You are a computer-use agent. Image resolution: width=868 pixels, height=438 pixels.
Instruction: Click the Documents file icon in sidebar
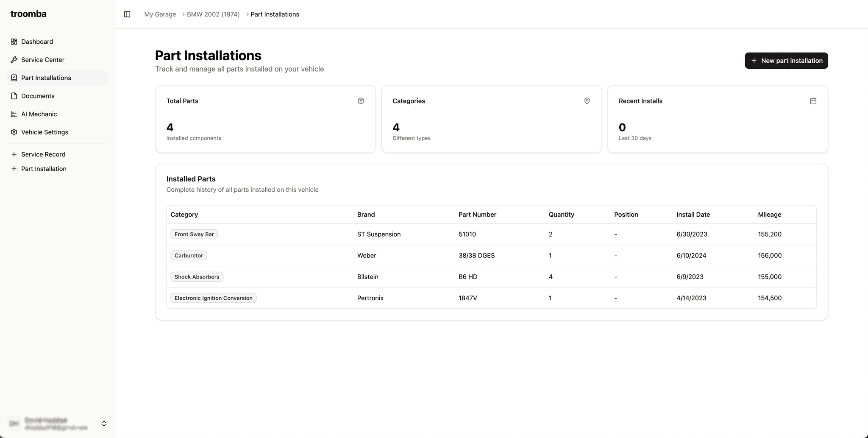coord(14,96)
